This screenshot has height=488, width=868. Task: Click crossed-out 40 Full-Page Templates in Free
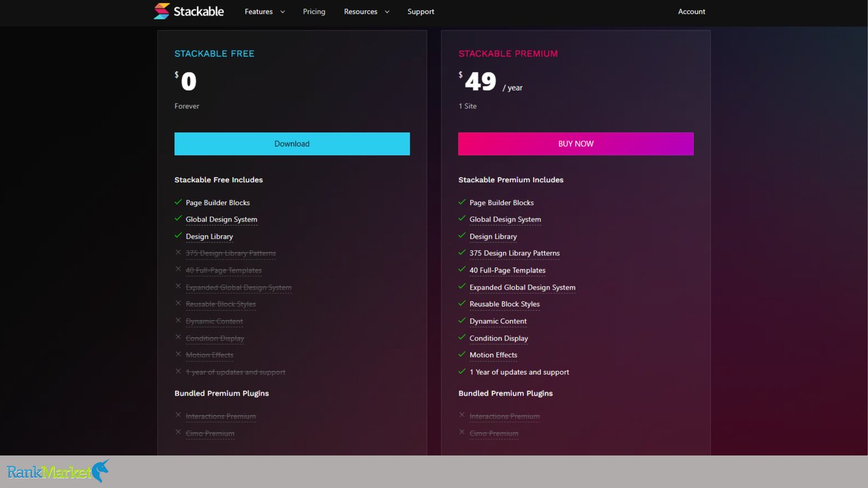coord(224,270)
